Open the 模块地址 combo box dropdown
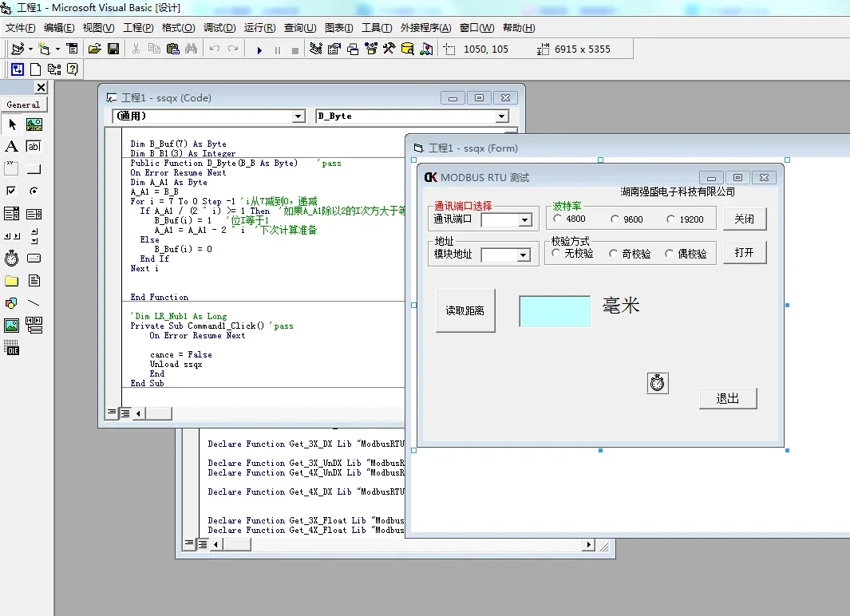This screenshot has width=850, height=616. [x=523, y=255]
